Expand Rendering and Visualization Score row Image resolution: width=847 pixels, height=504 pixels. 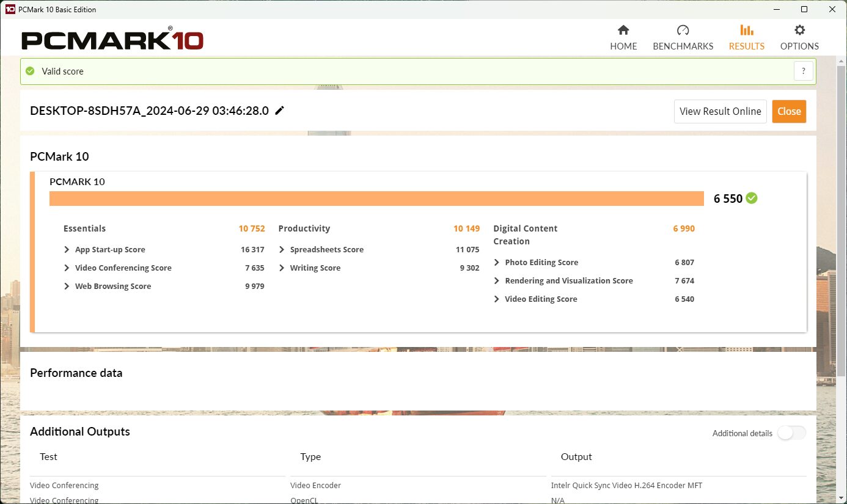coord(497,280)
